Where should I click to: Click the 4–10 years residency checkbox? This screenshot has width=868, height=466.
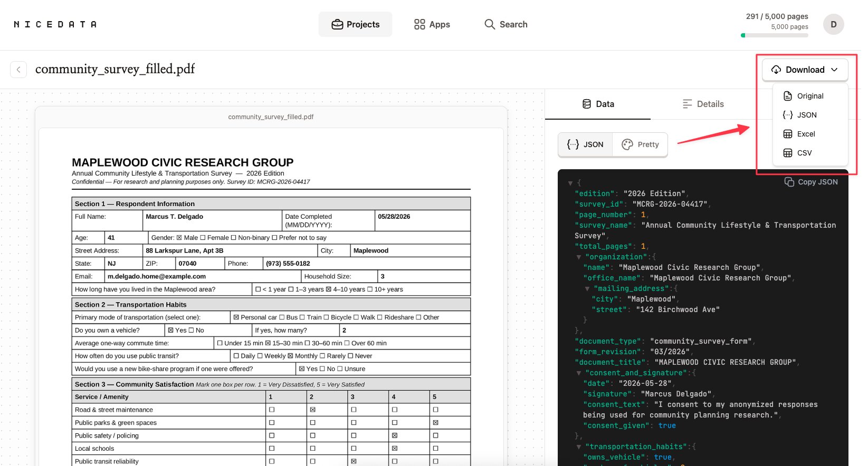329,289
